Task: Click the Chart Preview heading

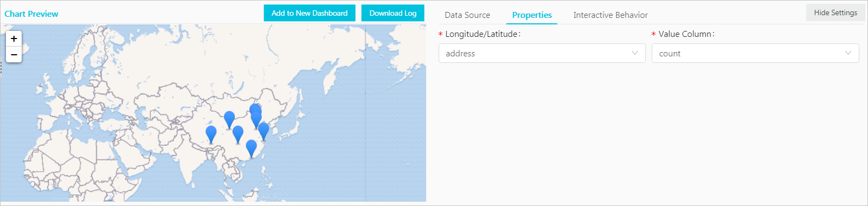Action: [31, 14]
